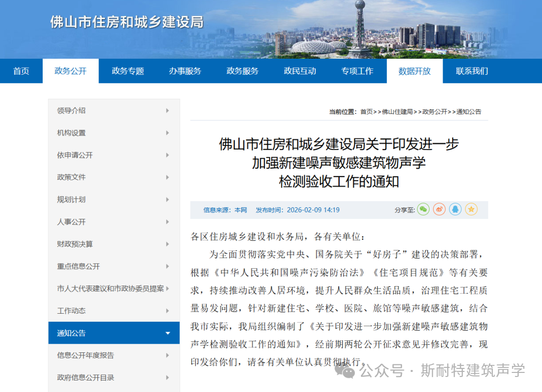The width and height of the screenshot is (542, 392).
Task: Go to 联系我们 in navigation bar
Action: click(472, 71)
